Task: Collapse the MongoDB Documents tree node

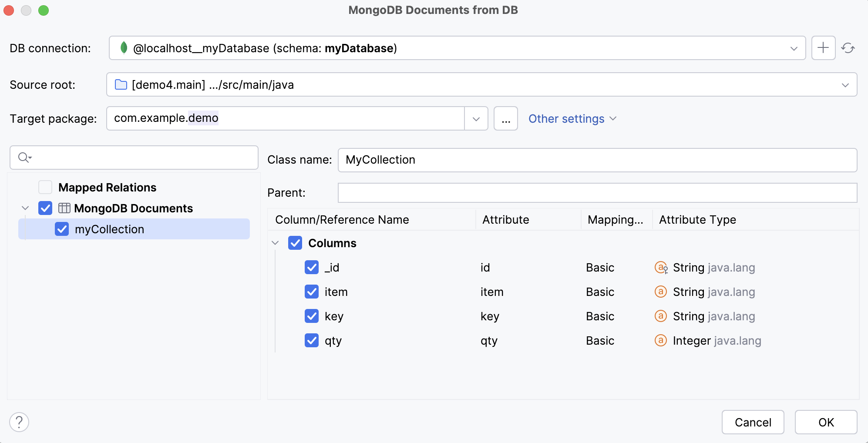Action: click(x=25, y=208)
